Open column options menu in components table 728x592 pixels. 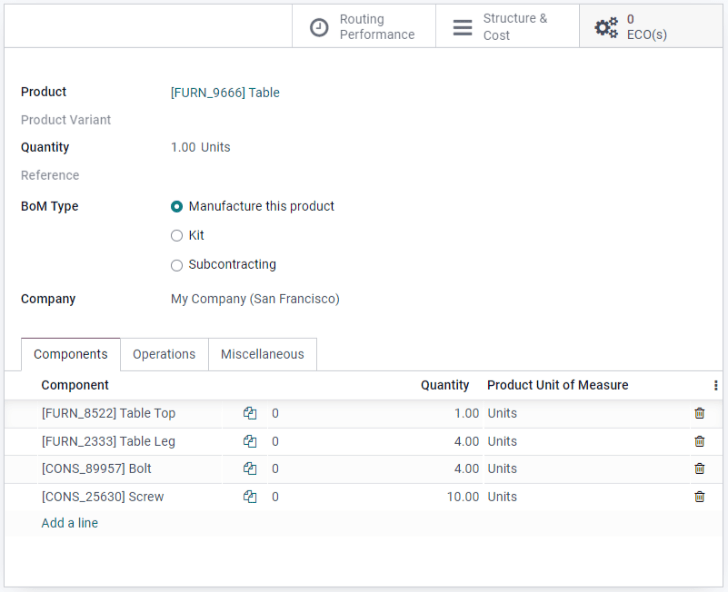coord(715,385)
